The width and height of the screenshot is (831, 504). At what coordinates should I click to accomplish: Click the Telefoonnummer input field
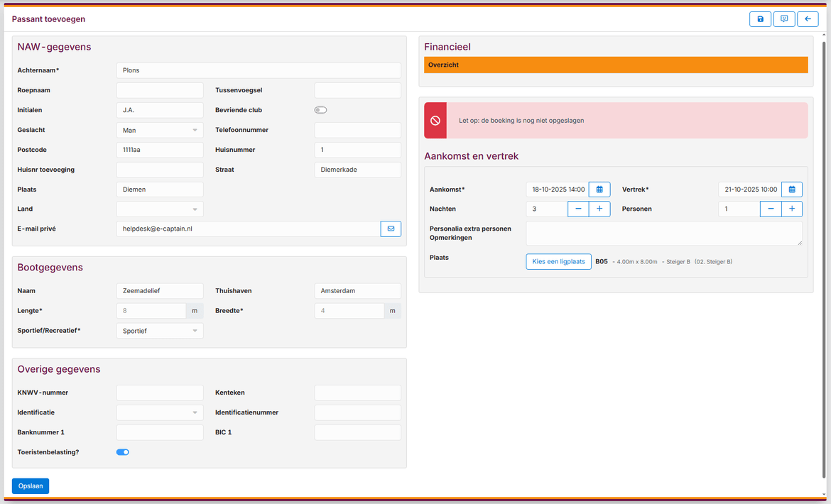[357, 130]
